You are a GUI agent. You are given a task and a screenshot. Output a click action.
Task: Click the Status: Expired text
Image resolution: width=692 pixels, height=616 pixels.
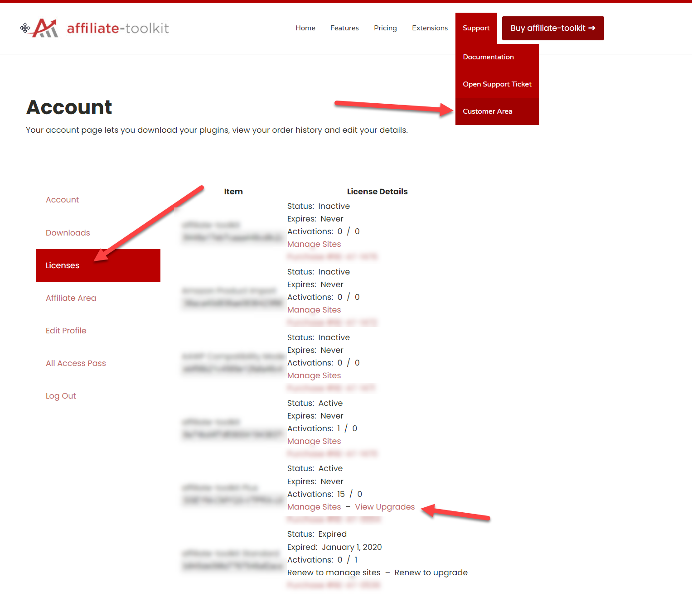coord(317,534)
